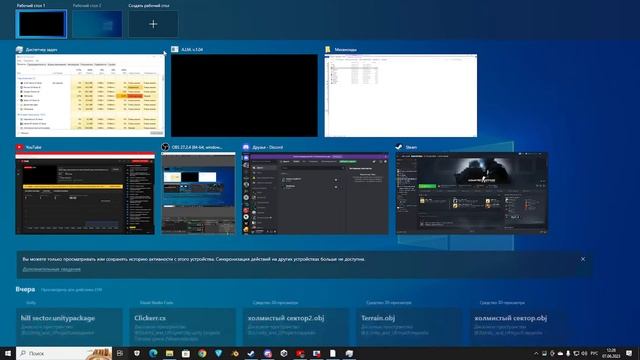Select the Discord Друзья window preview
The width and height of the screenshot is (640, 360).
click(x=315, y=193)
